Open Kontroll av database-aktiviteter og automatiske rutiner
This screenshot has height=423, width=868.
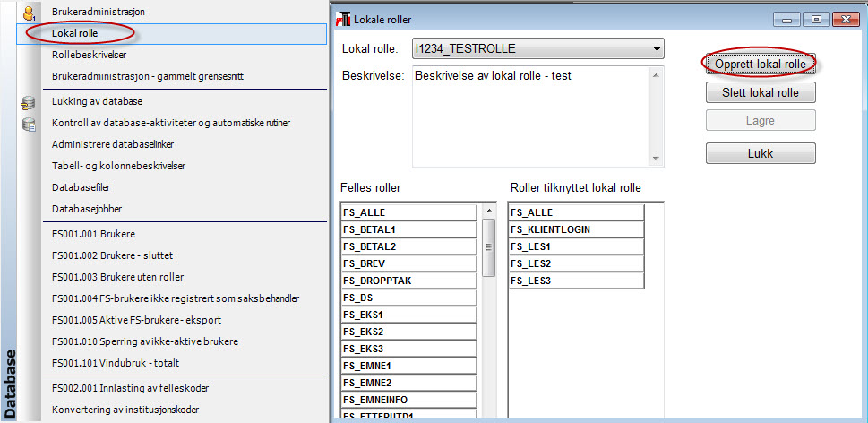click(x=170, y=123)
